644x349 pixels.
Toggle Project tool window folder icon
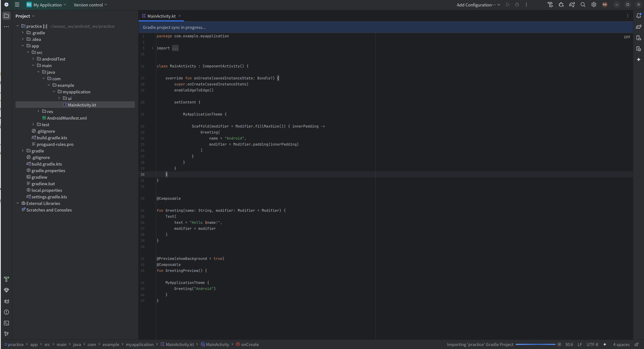point(7,16)
